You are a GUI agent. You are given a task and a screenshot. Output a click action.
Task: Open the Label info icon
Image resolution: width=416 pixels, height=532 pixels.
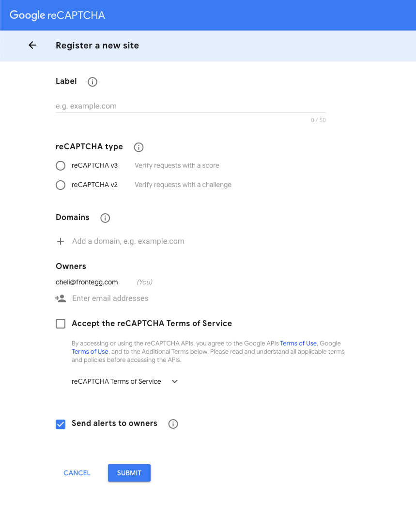[92, 82]
